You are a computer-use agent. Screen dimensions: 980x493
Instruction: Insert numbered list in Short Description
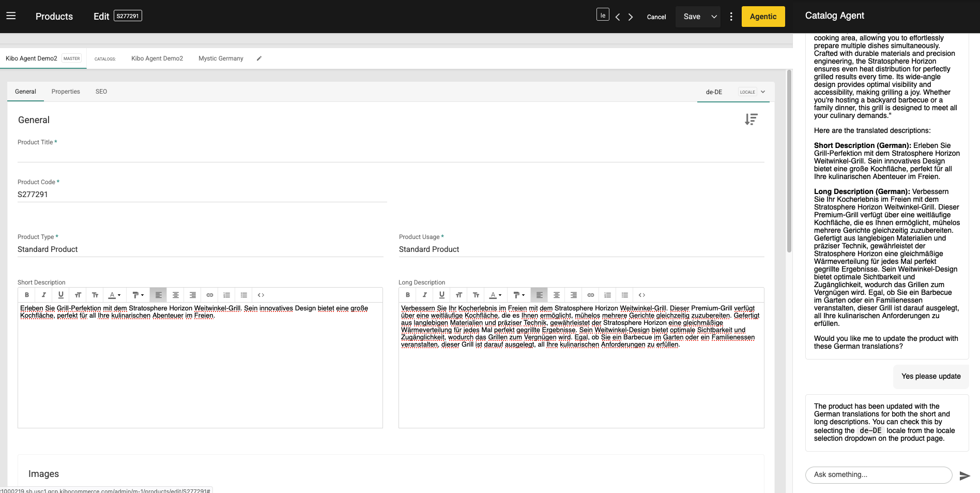[x=227, y=295]
